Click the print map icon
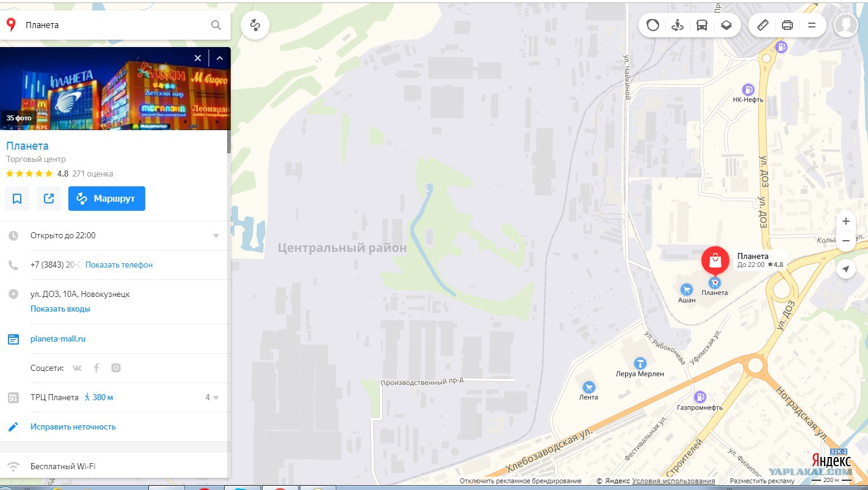The width and height of the screenshot is (868, 490). coord(787,25)
